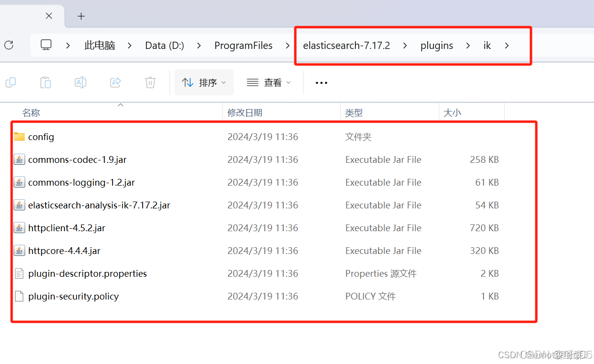Click the POLICY 文件 type cell
The width and height of the screenshot is (594, 364).
point(370,296)
